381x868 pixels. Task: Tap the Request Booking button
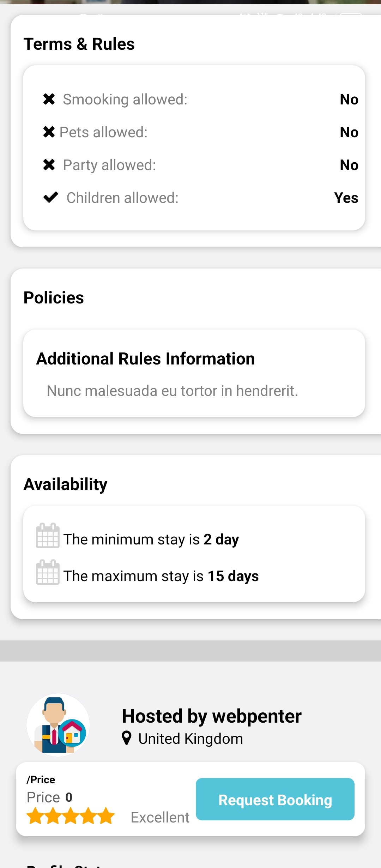[275, 799]
